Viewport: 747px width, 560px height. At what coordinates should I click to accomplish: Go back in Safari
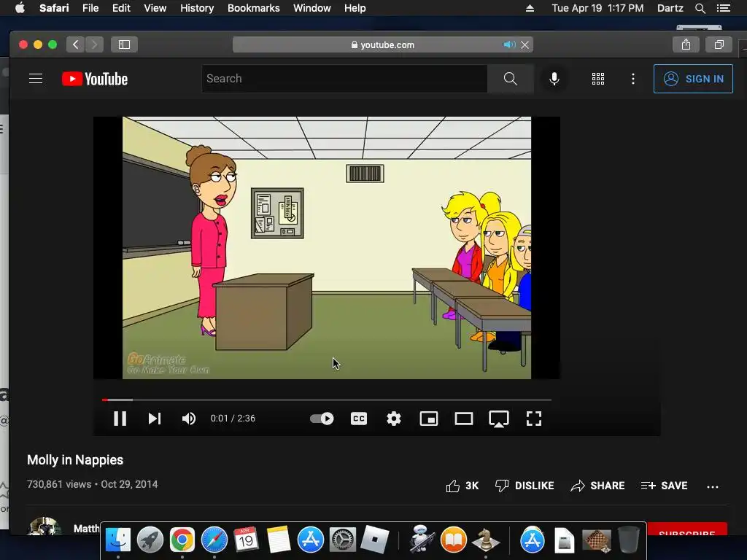[75, 44]
